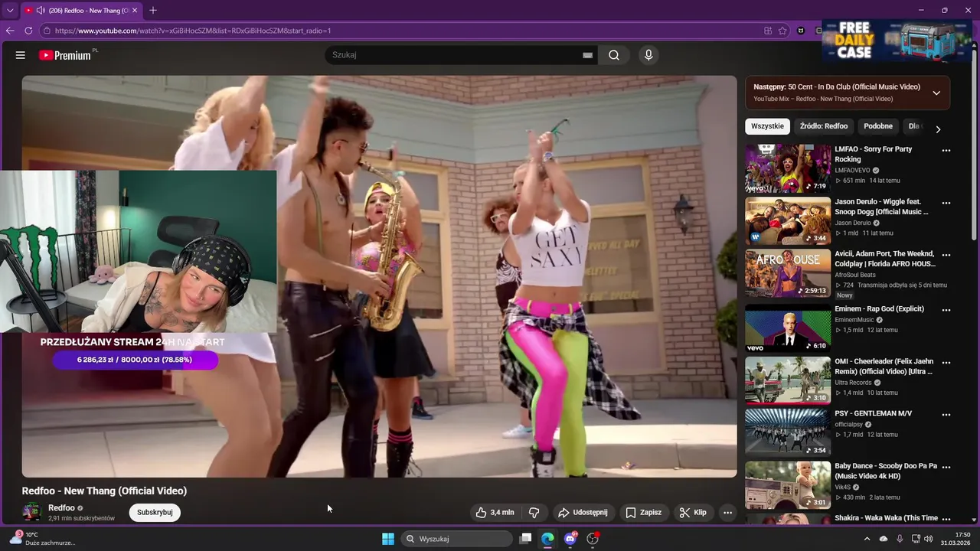Open the browser split-view icon in the address bar

(768, 31)
